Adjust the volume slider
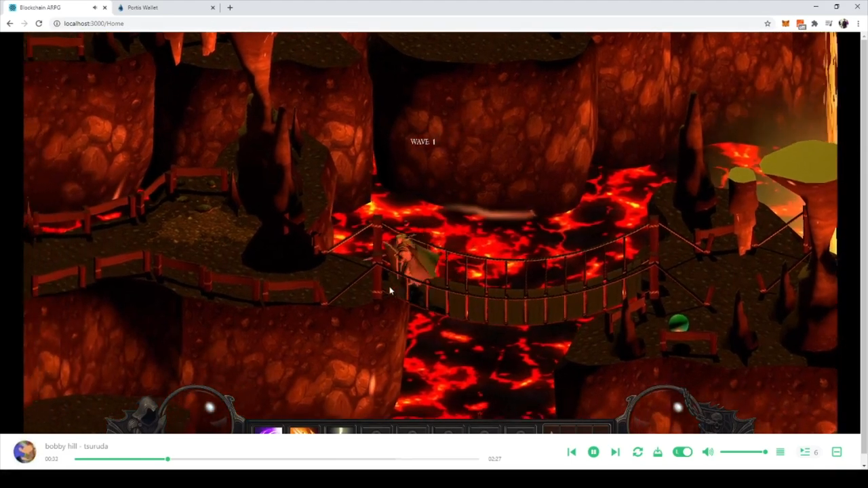Viewport: 868px width, 488px height. pos(744,452)
